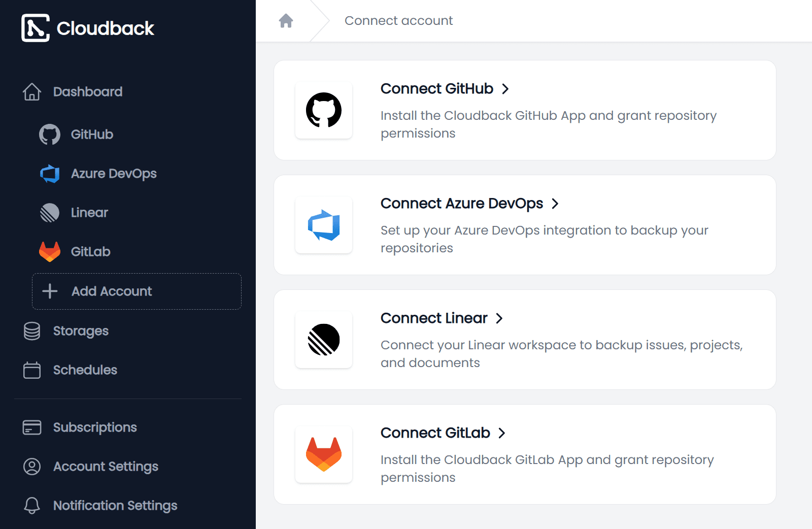Viewport: 812px width, 529px height.
Task: Click the Linear workspace description text
Action: click(562, 354)
